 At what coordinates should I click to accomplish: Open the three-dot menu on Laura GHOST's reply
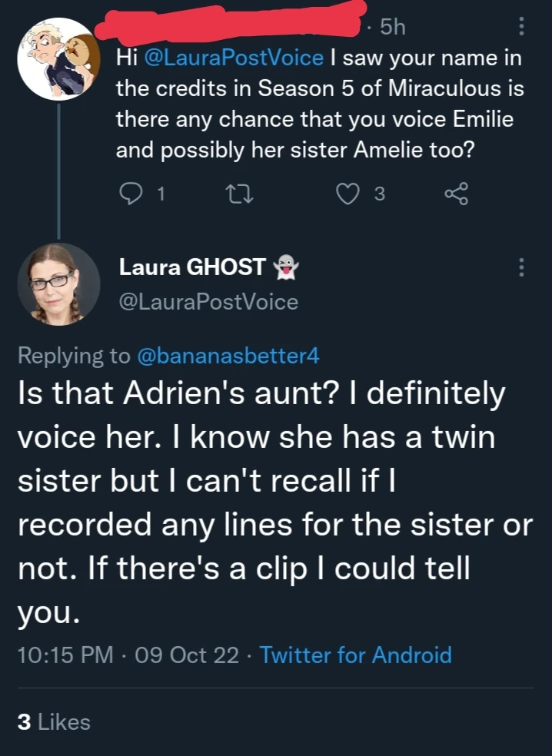pyautogui.click(x=521, y=265)
